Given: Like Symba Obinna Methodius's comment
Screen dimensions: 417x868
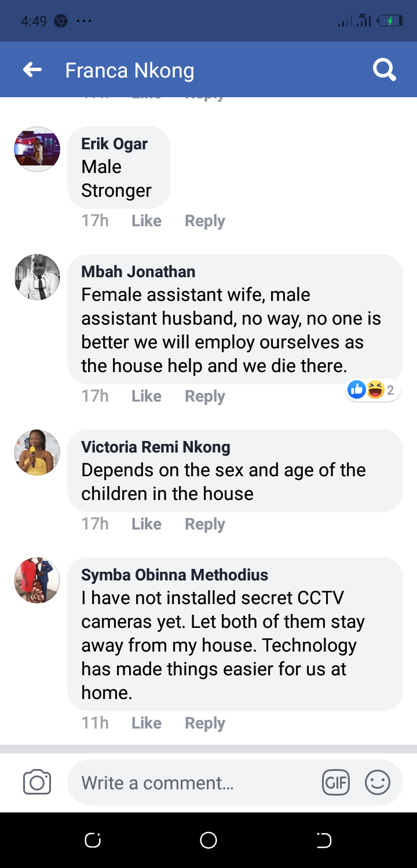Looking at the screenshot, I should coord(146,723).
